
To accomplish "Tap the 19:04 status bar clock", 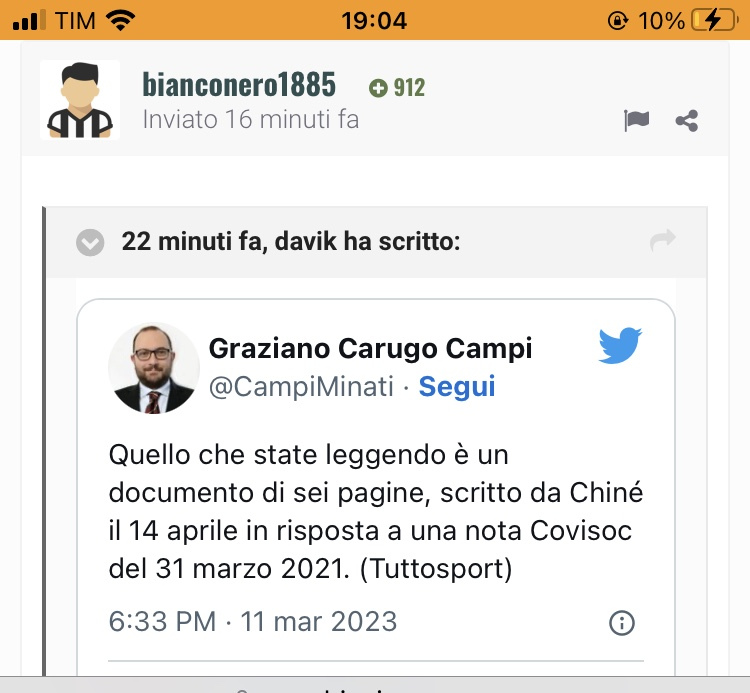I will pos(374,21).
